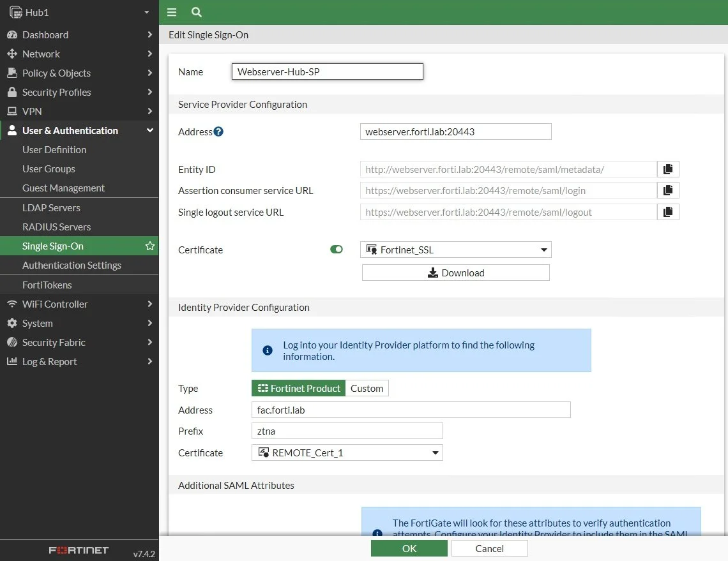Click the IdP Prefix input field

[347, 431]
